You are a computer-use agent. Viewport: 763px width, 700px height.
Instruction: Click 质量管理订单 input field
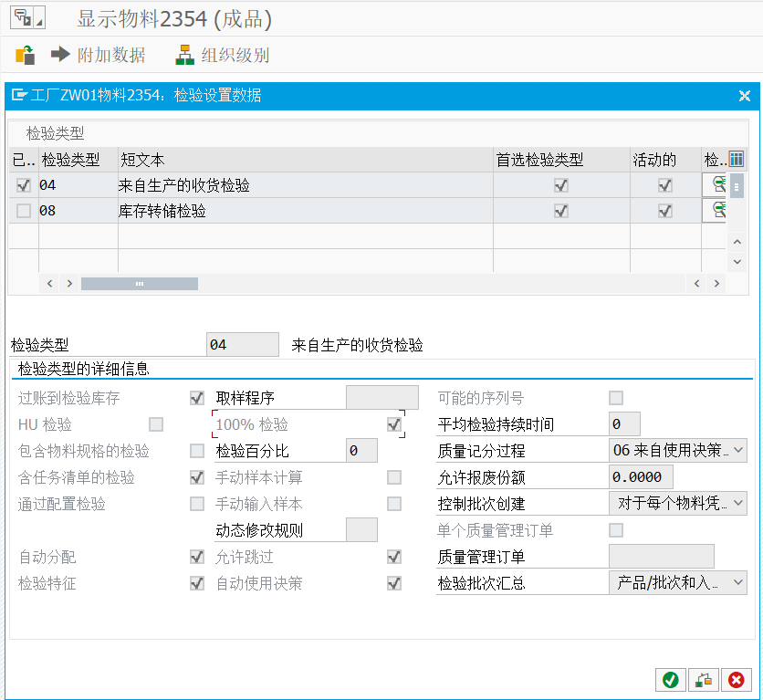click(x=662, y=556)
